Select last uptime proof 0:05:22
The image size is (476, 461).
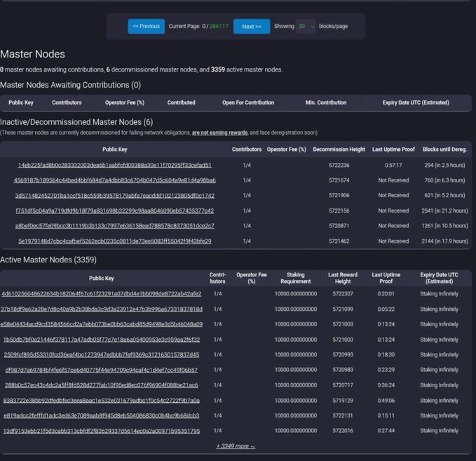pos(386,309)
